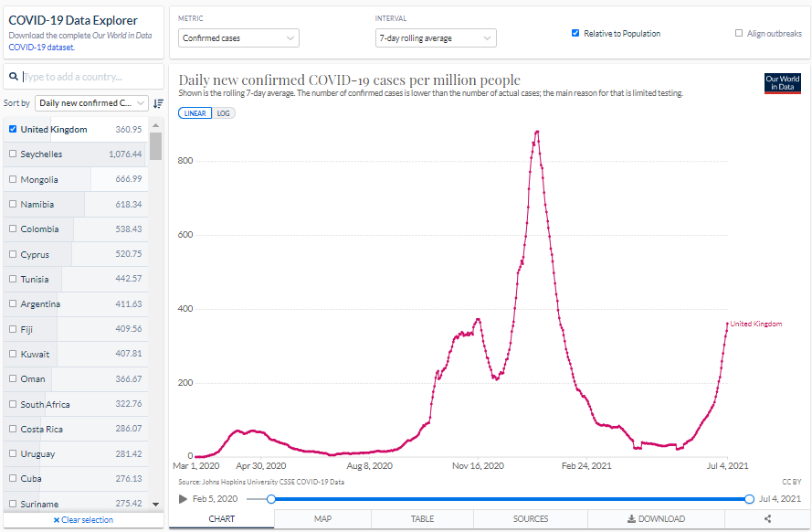The image size is (812, 532).
Task: Open the COVID-19 dataset link
Action: (x=41, y=48)
